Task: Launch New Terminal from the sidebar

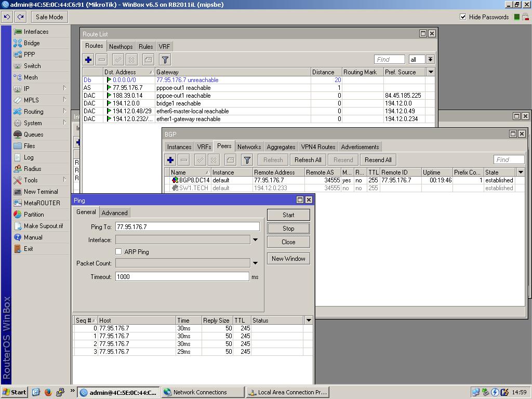Action: [x=41, y=192]
